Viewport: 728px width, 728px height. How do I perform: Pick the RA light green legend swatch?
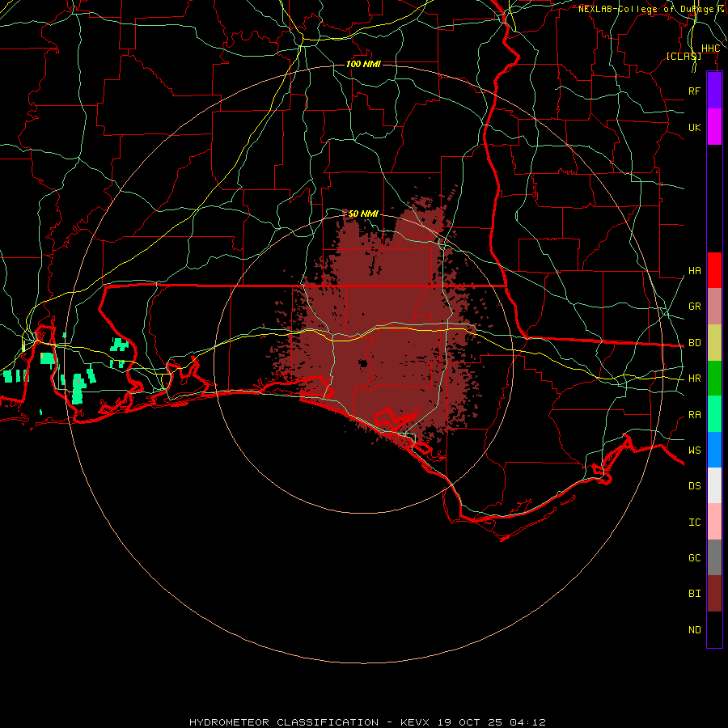point(714,414)
